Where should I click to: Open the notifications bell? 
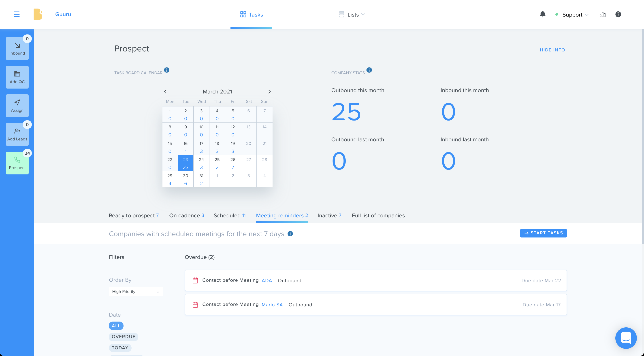point(542,14)
